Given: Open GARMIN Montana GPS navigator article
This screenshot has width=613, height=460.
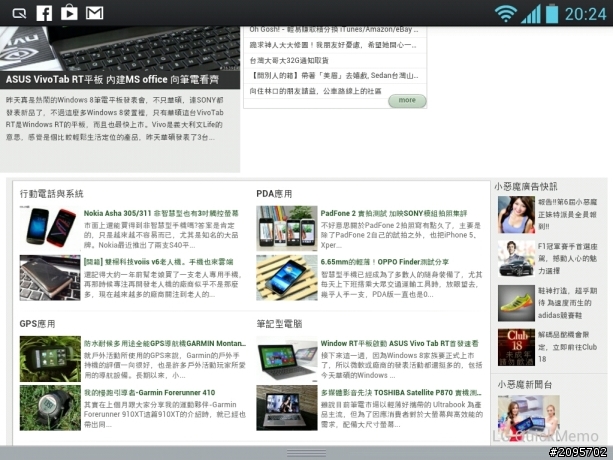Looking at the screenshot, I should point(165,344).
